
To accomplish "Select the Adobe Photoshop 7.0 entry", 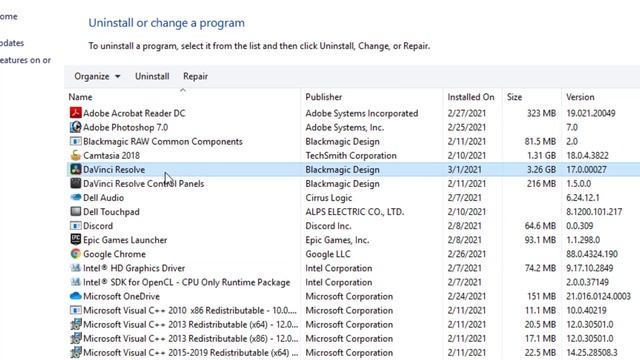I will pos(125,127).
